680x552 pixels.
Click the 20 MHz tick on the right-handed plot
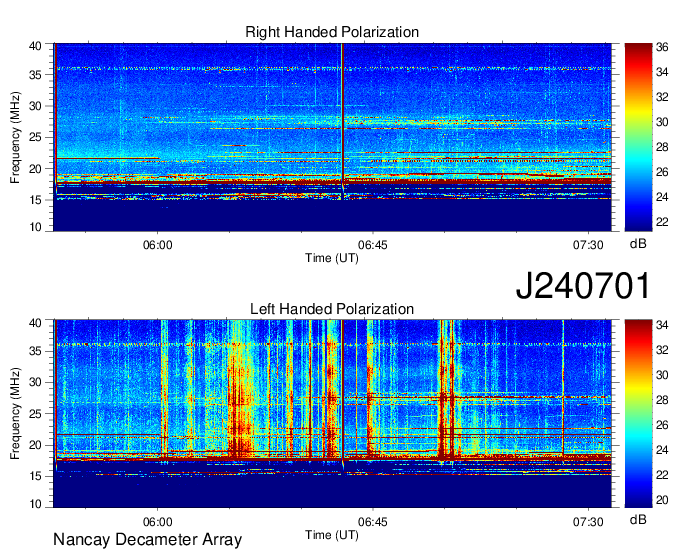(35, 169)
